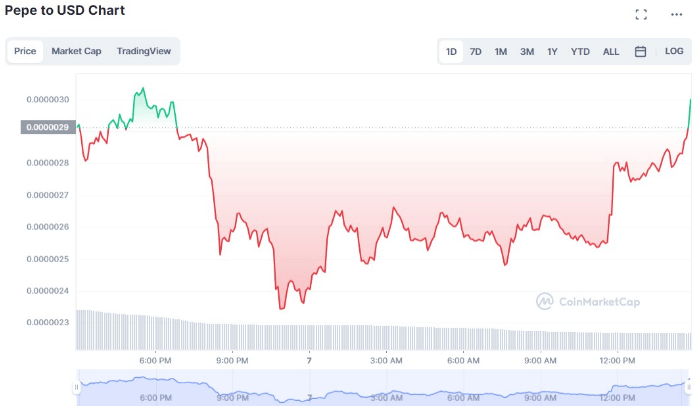Click left handle of range slider
This screenshot has width=699, height=406.
pyautogui.click(x=77, y=387)
